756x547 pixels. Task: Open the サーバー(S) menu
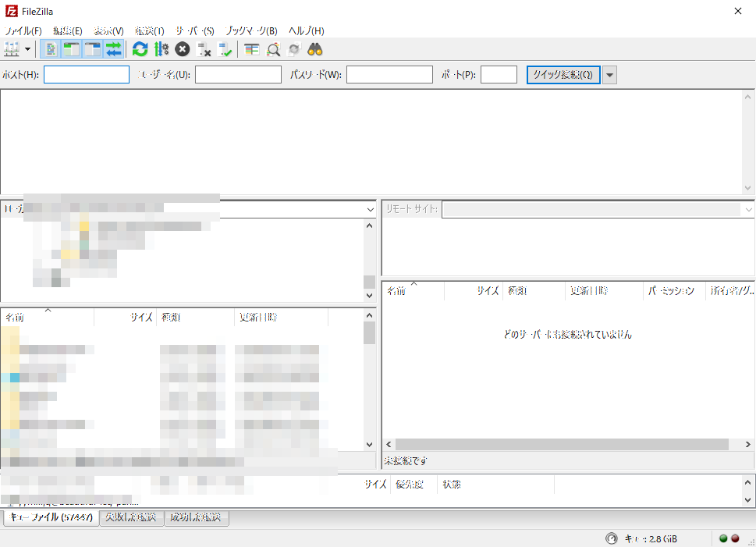pos(194,30)
